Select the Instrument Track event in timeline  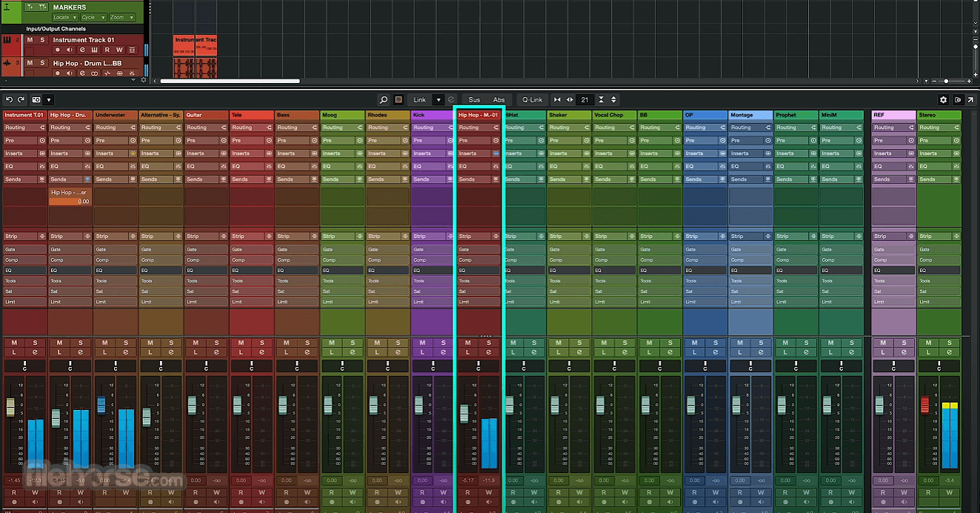(x=195, y=44)
